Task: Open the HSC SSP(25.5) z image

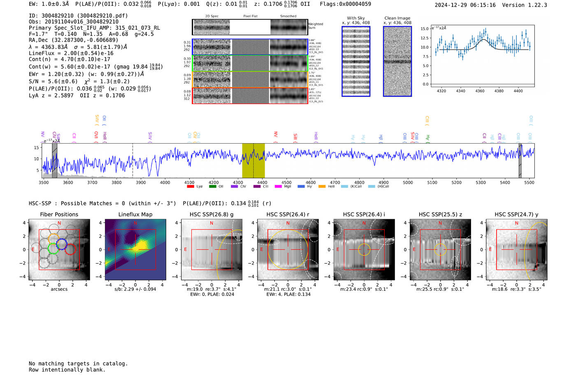Action: (x=440, y=250)
